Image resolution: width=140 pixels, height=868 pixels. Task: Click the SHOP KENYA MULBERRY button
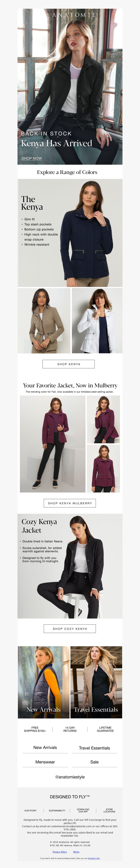pos(70,503)
